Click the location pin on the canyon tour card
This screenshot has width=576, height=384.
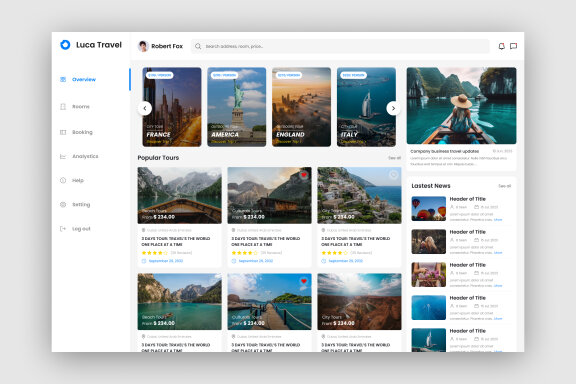click(323, 337)
